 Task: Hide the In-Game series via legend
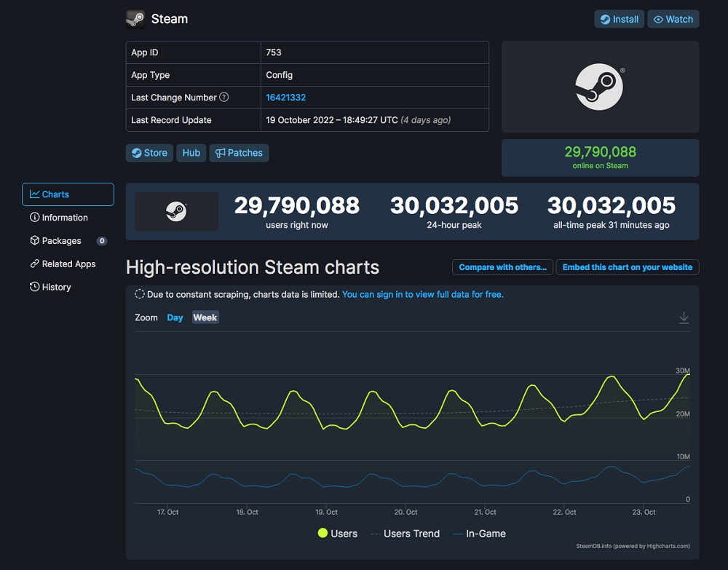click(x=479, y=534)
